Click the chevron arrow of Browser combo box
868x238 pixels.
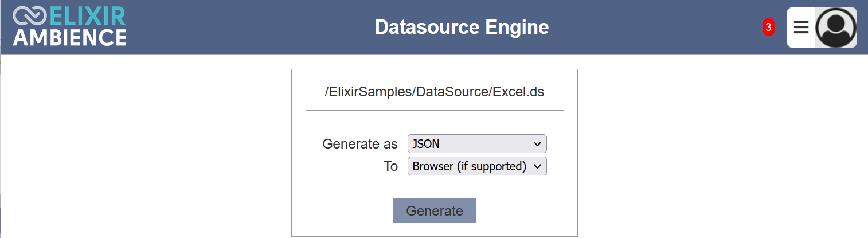537,166
